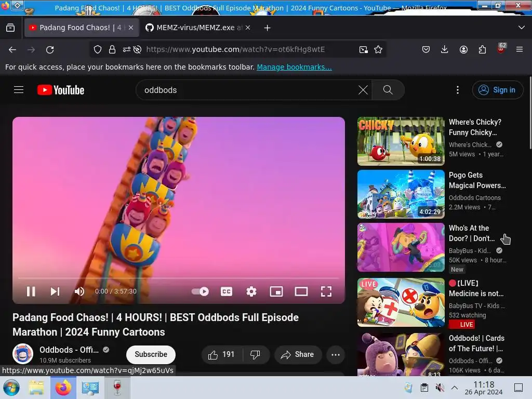This screenshot has width=532, height=399.
Task: Open YouTube settings three-dot menu
Action: coord(458,90)
